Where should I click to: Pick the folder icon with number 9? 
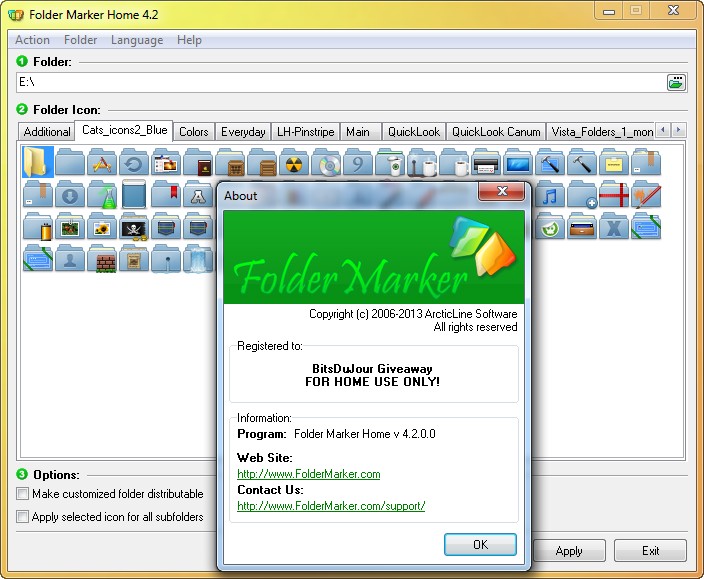[358, 162]
